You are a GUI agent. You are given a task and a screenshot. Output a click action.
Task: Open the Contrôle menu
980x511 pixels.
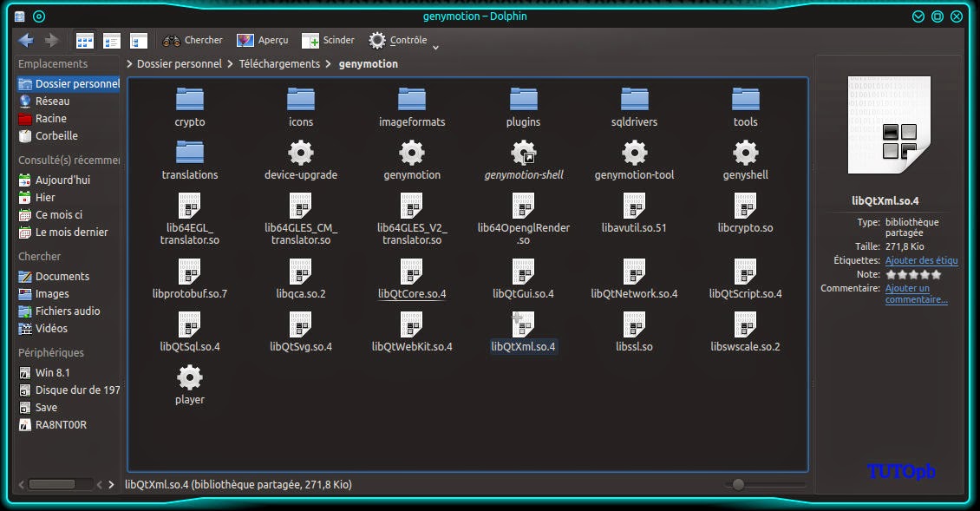[x=397, y=40]
